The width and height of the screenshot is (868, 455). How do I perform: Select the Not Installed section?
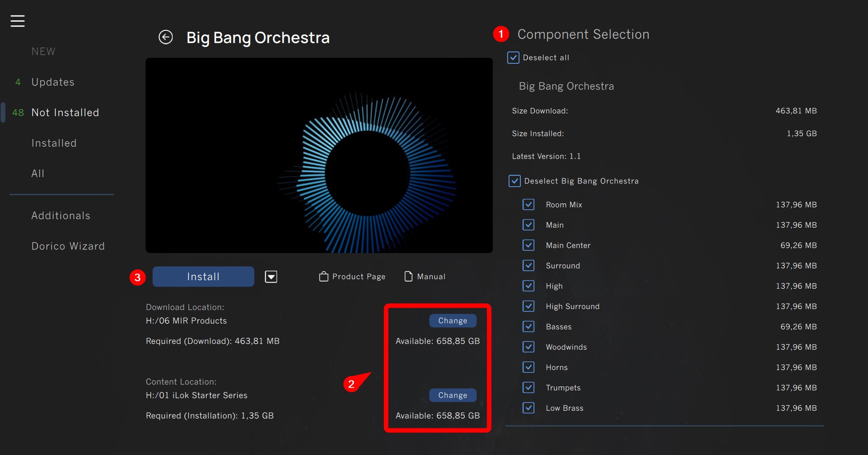(65, 113)
